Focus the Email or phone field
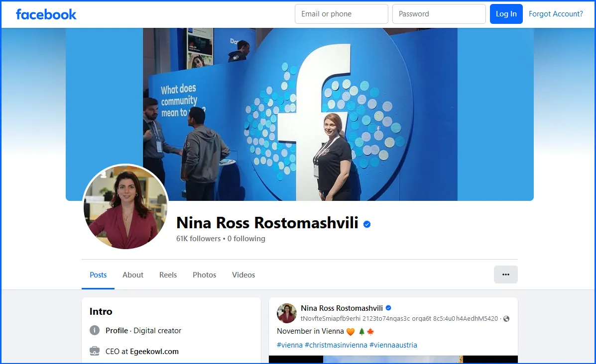596x364 pixels. [x=341, y=14]
